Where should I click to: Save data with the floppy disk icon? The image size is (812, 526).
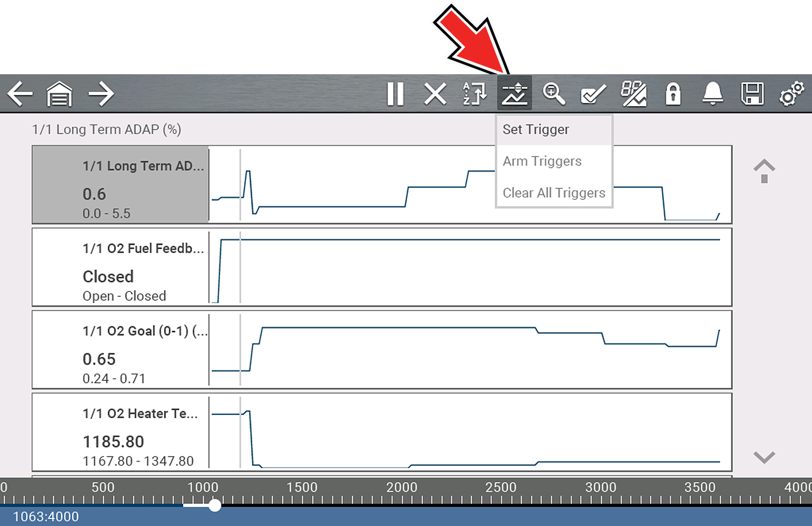coord(752,94)
